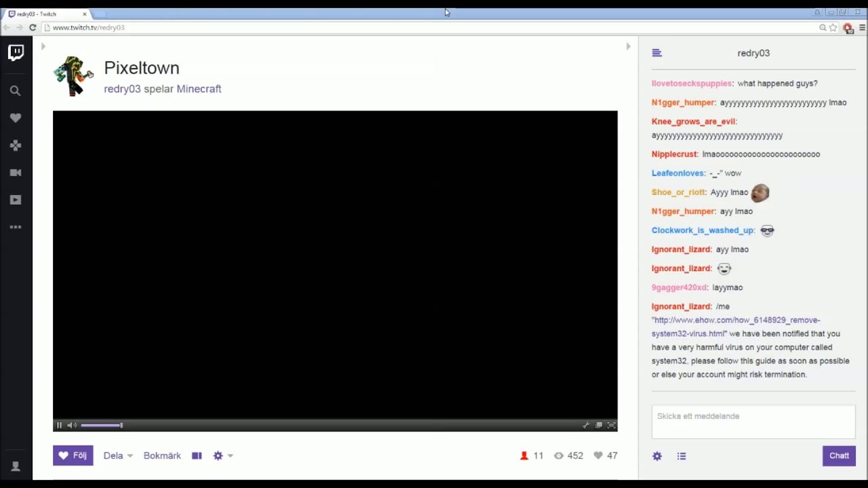This screenshot has height=488, width=868.
Task: Open games via puzzle piece sidebar icon
Action: tap(16, 145)
